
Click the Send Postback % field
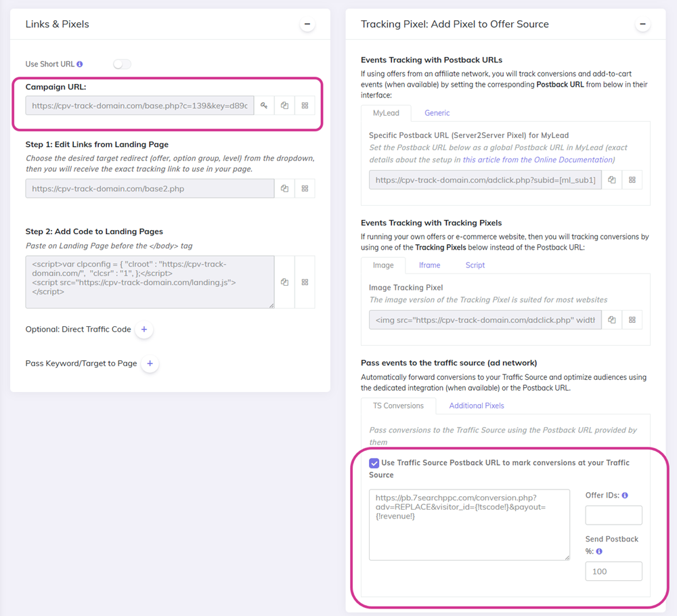tap(613, 571)
